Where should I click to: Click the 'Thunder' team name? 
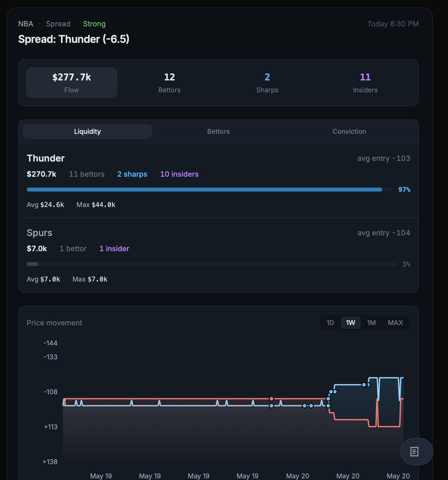[x=46, y=158]
